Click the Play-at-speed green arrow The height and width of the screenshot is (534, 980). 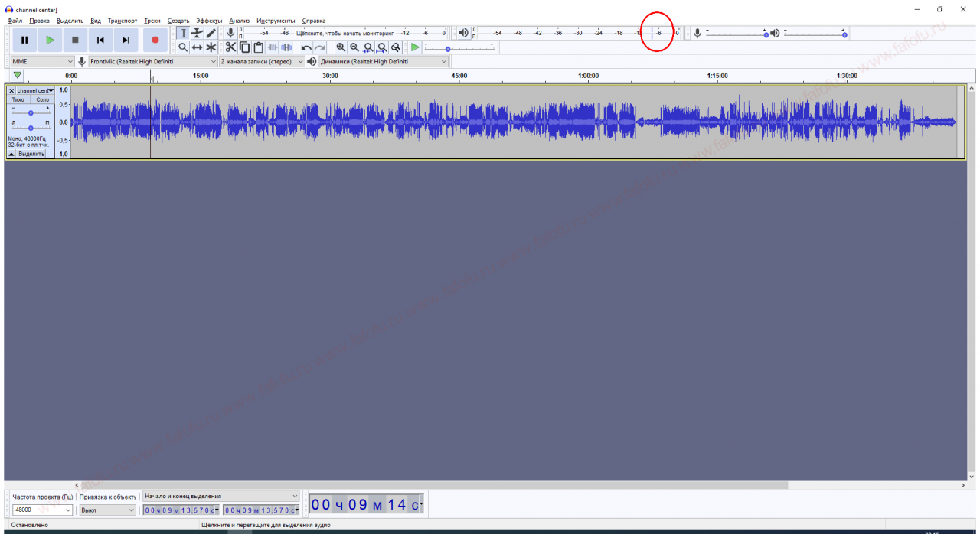[415, 47]
